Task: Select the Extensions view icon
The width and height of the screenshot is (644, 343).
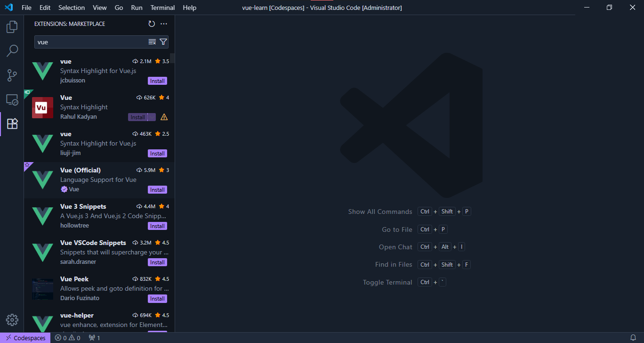Action: coord(12,124)
